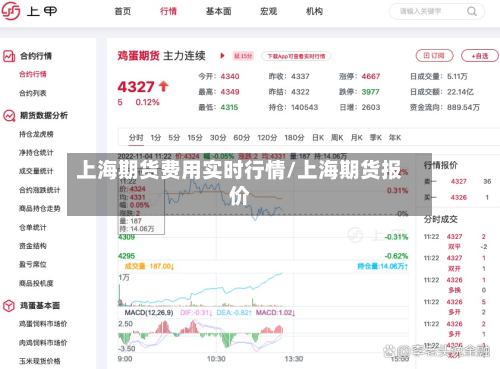Click the MACD(12,26,9) indicator label
The height and width of the screenshot is (369, 500).
coord(149,313)
